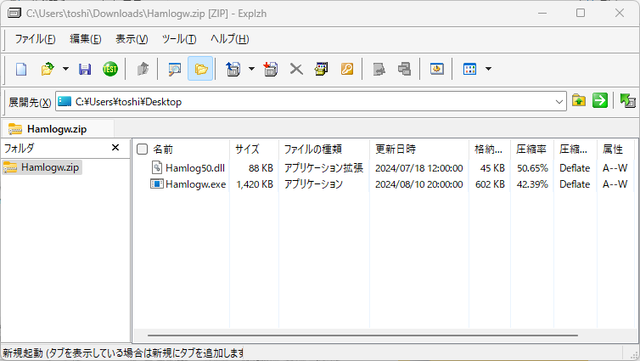This screenshot has height=361, width=640.
Task: Open the 編集(E) menu
Action: coord(85,39)
